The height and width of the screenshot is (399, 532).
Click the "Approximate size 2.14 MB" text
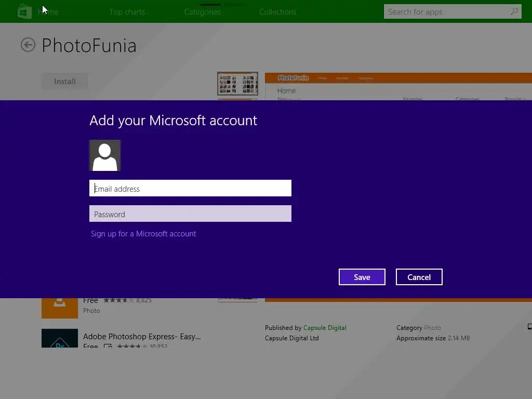pyautogui.click(x=433, y=338)
